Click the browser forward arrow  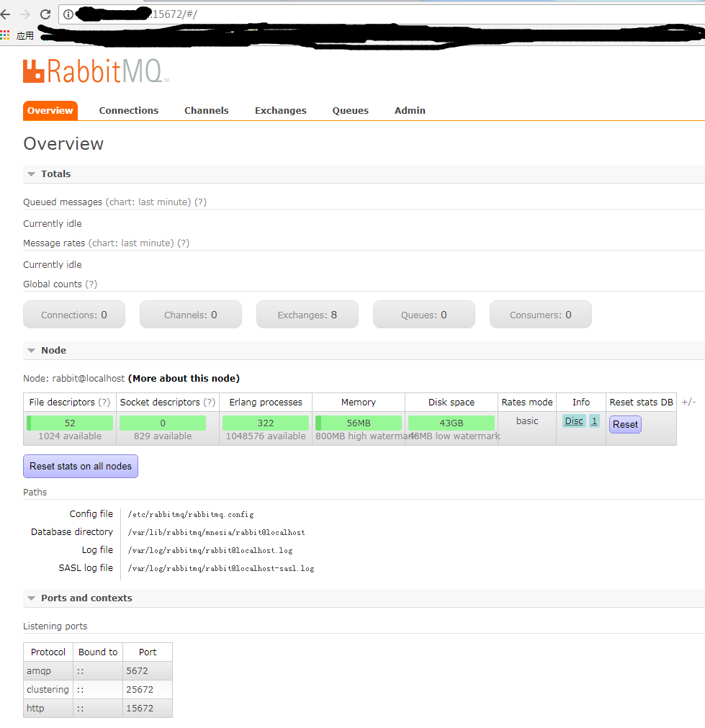25,14
